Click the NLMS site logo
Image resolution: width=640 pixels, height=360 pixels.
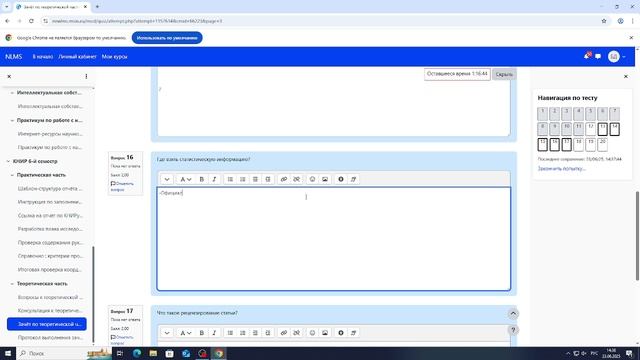click(13, 57)
